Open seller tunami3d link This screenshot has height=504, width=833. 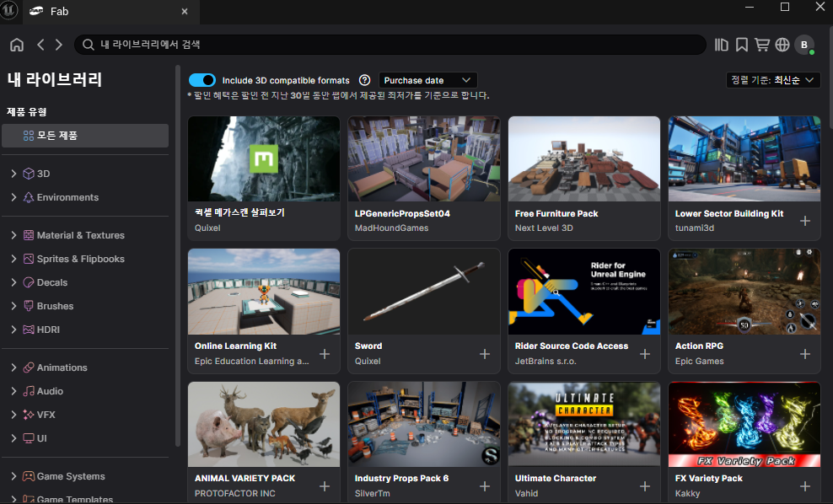[x=695, y=228]
